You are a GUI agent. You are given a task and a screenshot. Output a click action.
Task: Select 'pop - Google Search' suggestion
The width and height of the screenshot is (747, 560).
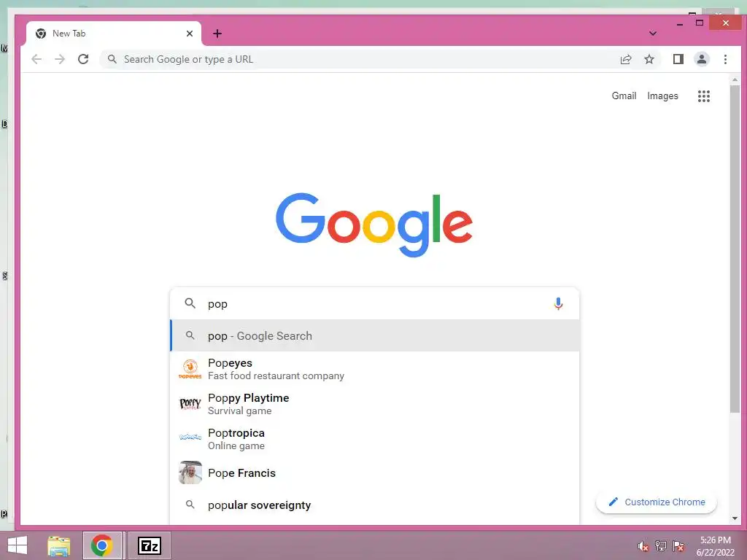(x=374, y=335)
